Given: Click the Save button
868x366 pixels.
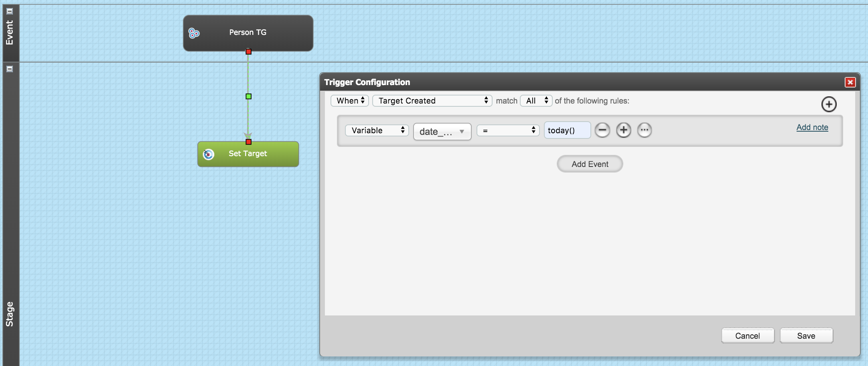Looking at the screenshot, I should pos(806,336).
